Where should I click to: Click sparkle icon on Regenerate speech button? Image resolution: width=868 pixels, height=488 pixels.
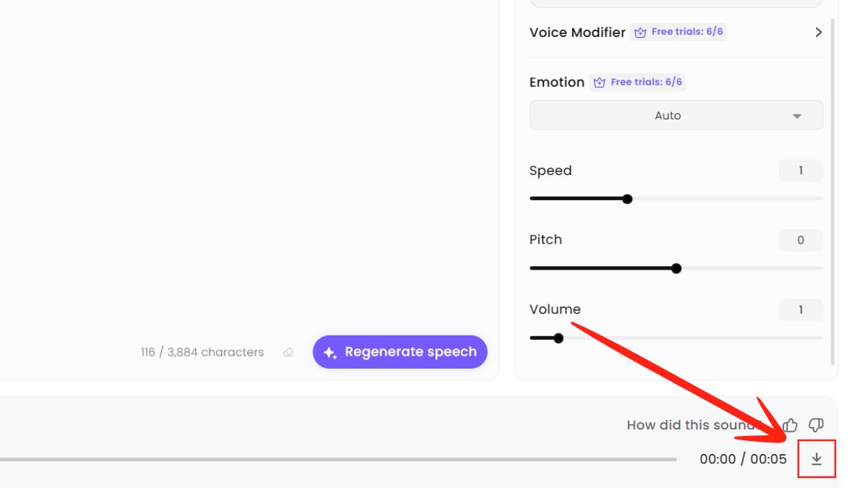330,353
